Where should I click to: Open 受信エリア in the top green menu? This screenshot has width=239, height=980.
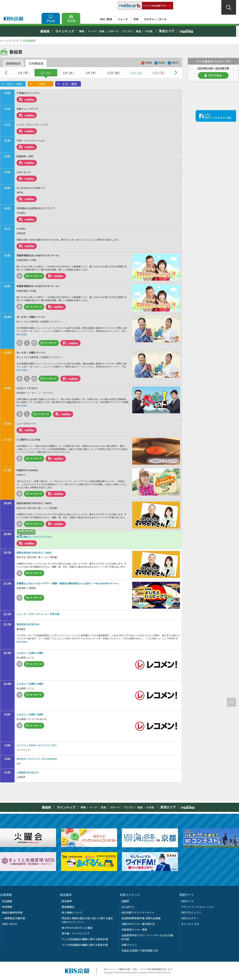(x=167, y=31)
